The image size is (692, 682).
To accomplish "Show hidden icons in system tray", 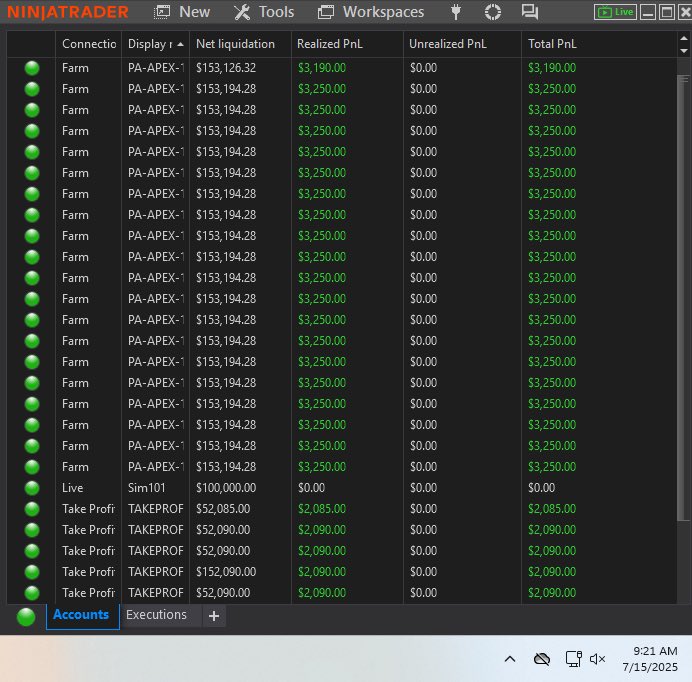I will [510, 659].
